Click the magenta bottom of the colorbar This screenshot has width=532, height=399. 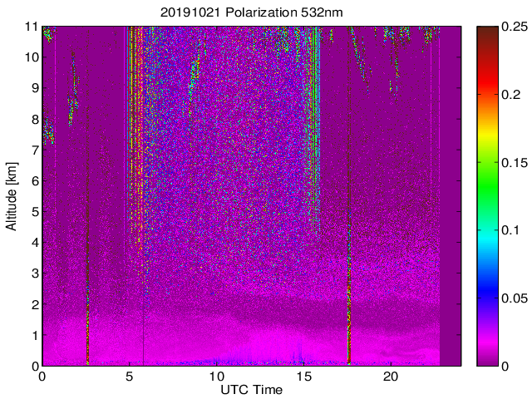click(x=489, y=353)
